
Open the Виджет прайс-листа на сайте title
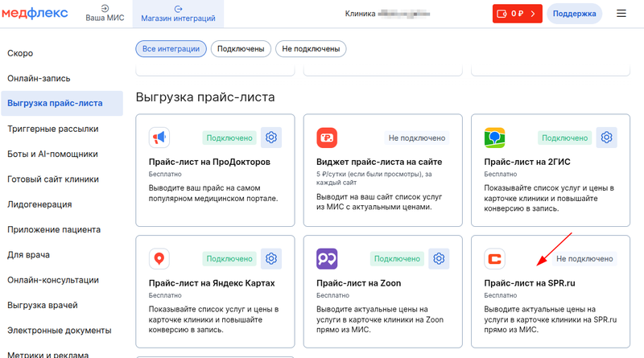pos(379,163)
